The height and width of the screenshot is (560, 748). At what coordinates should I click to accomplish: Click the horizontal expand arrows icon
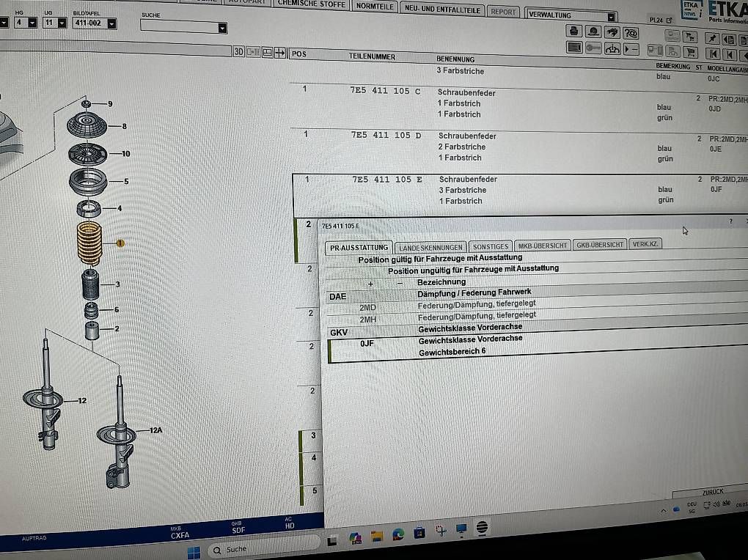click(x=280, y=53)
